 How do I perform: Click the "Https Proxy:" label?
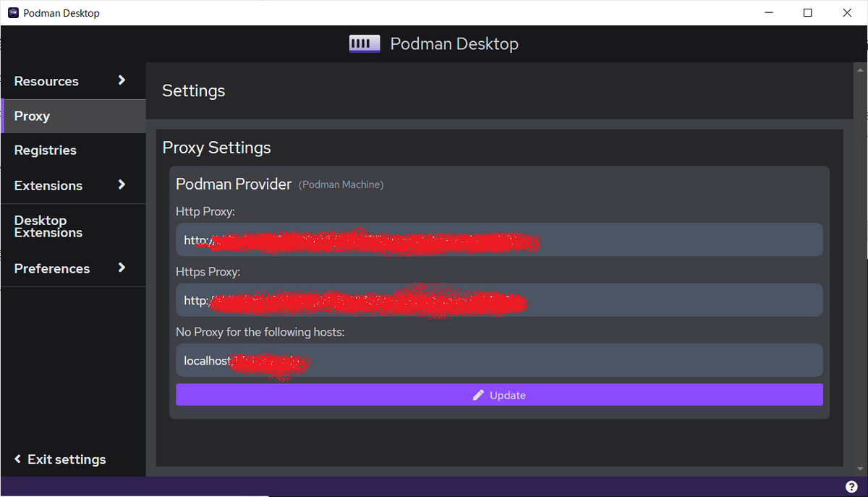pyautogui.click(x=208, y=272)
